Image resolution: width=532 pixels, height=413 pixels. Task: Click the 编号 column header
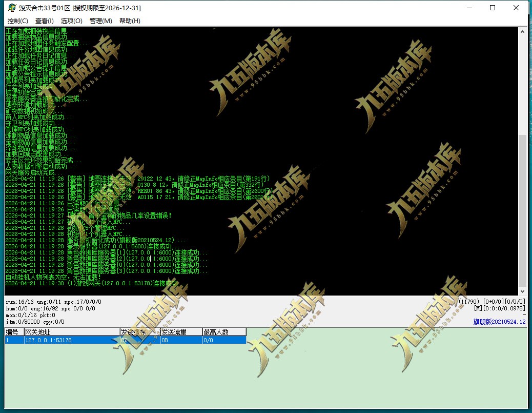point(14,332)
